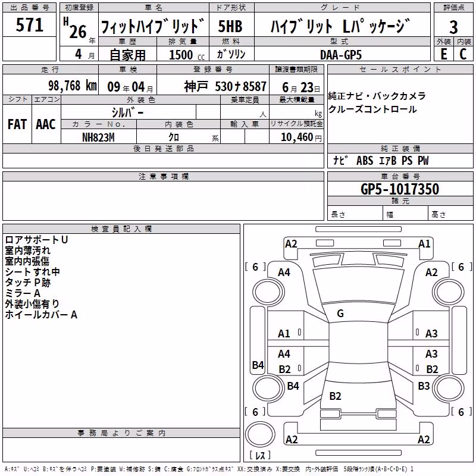Click the color number NH823M

click(98, 137)
